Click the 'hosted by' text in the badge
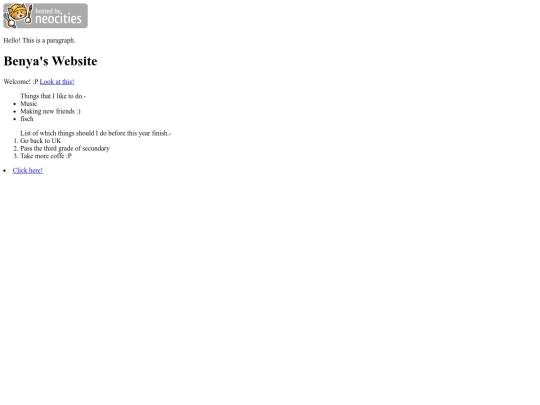Viewport: 540px width, 405px height. [48, 11]
